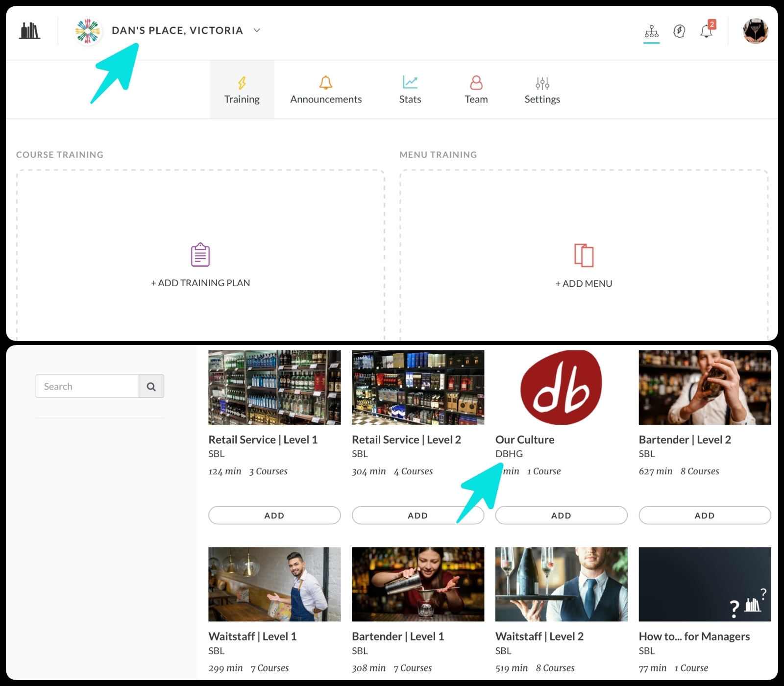Image resolution: width=784 pixels, height=686 pixels.
Task: Open the notifications bell
Action: click(x=706, y=31)
